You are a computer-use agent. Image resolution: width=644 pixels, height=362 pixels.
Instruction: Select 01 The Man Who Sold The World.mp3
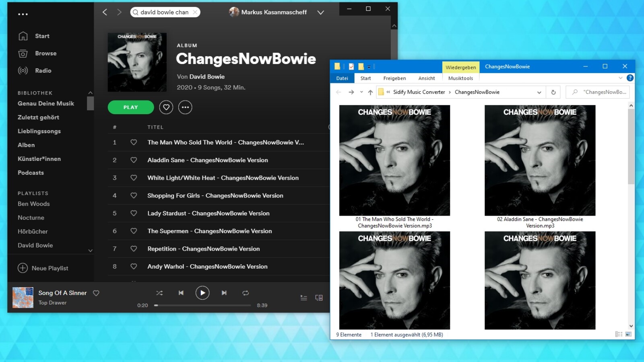pos(394,167)
